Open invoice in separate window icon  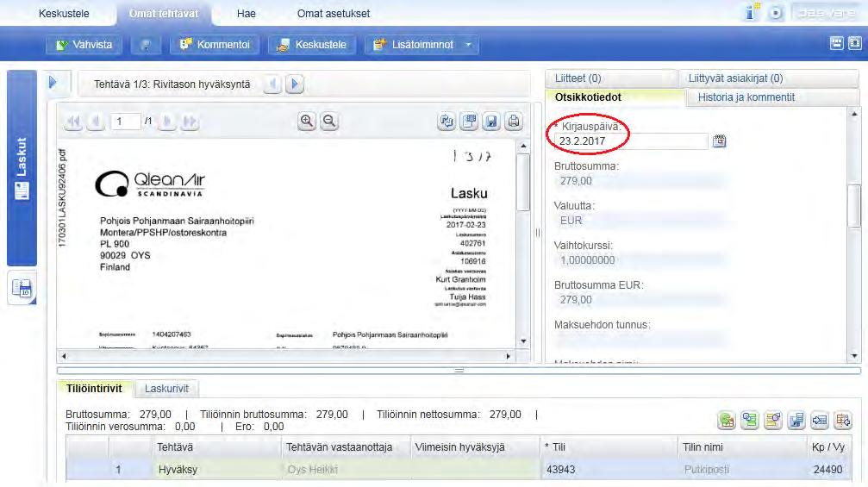point(469,122)
